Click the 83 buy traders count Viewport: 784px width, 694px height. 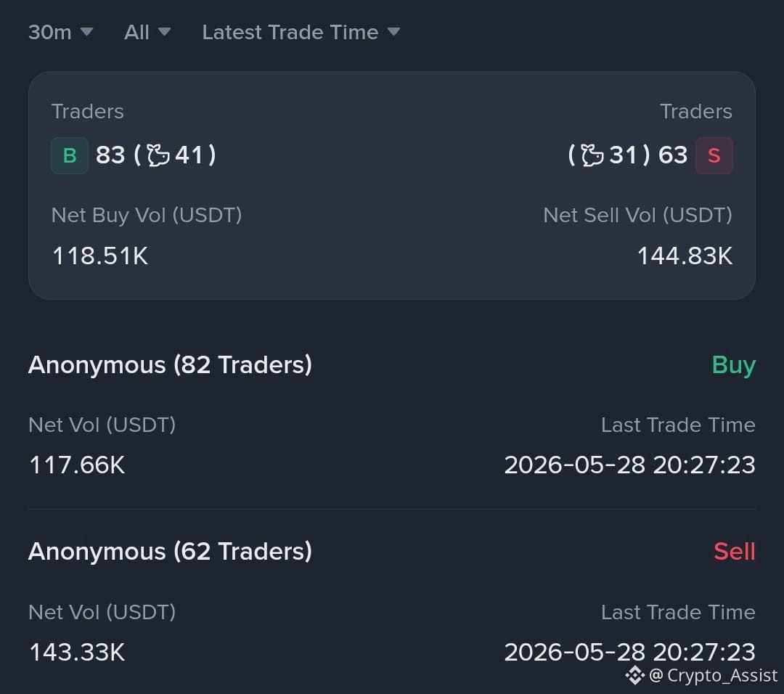coord(110,155)
